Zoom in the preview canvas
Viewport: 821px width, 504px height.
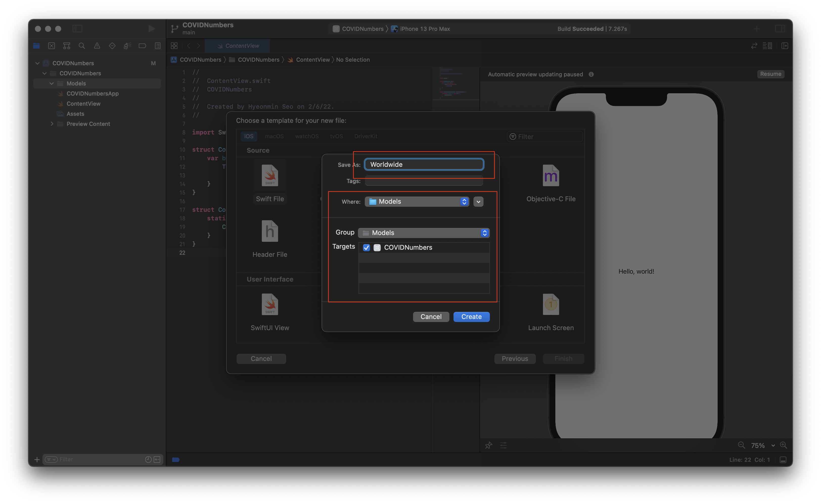[x=783, y=445]
